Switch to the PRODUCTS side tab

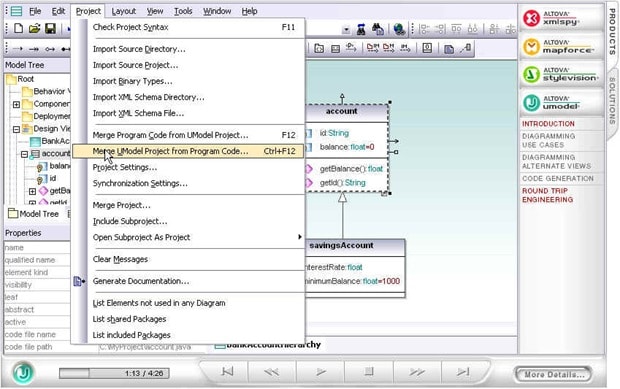pyautogui.click(x=612, y=32)
